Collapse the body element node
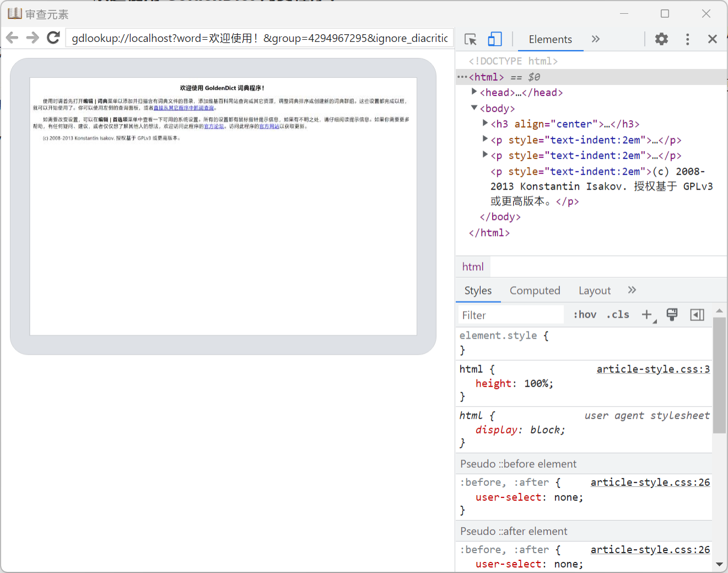This screenshot has width=728, height=573. coord(474,108)
